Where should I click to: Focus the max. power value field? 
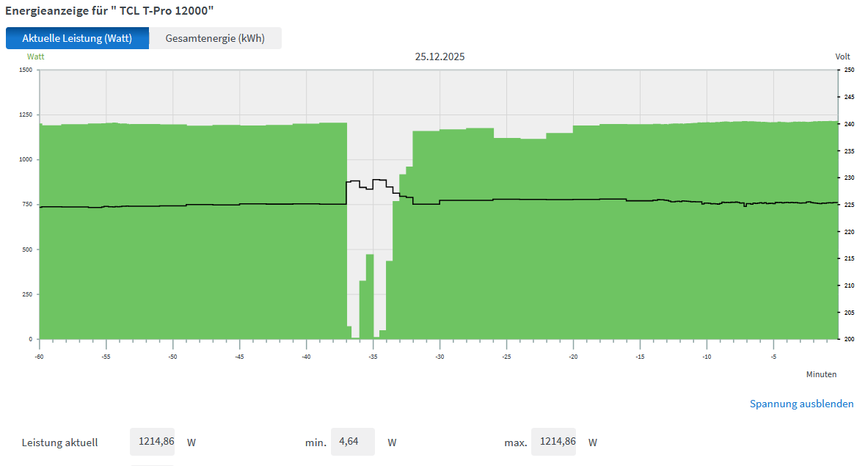click(x=553, y=442)
